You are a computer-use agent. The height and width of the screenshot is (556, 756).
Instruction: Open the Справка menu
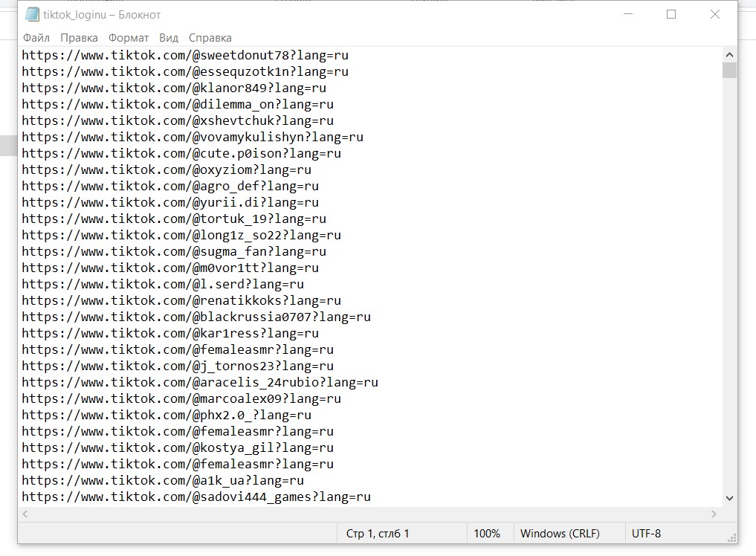210,38
